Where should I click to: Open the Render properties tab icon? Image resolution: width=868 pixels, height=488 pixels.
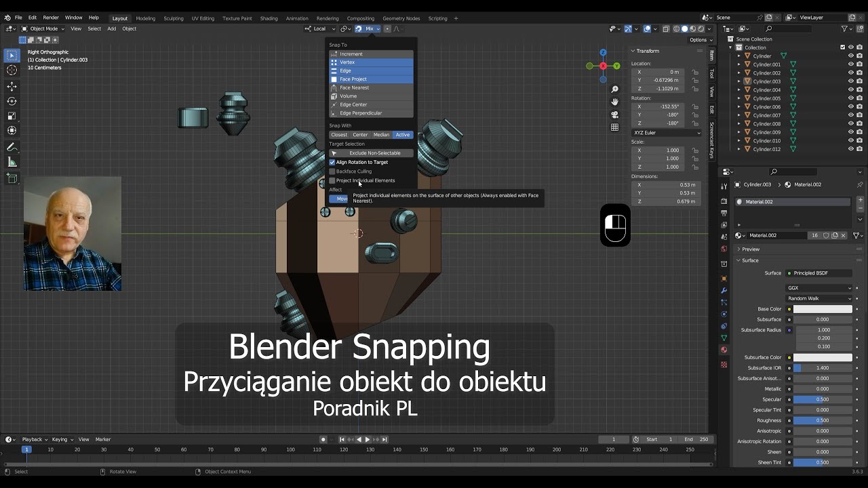coord(724,202)
